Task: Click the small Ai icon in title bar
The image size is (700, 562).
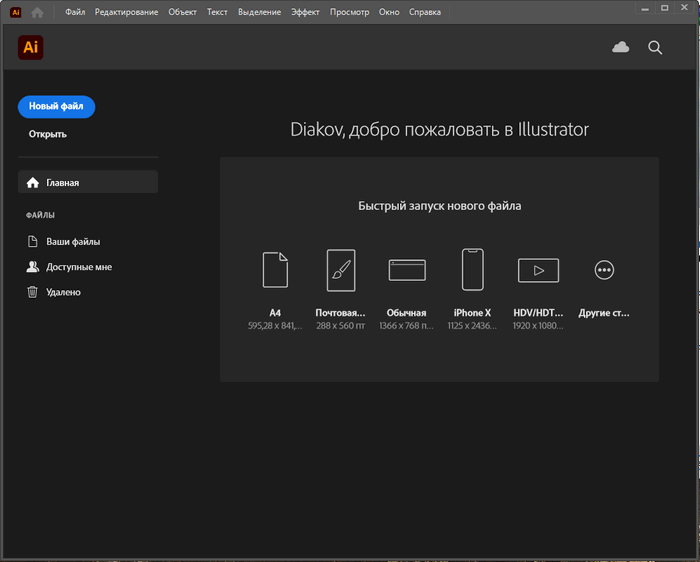Action: 16,12
